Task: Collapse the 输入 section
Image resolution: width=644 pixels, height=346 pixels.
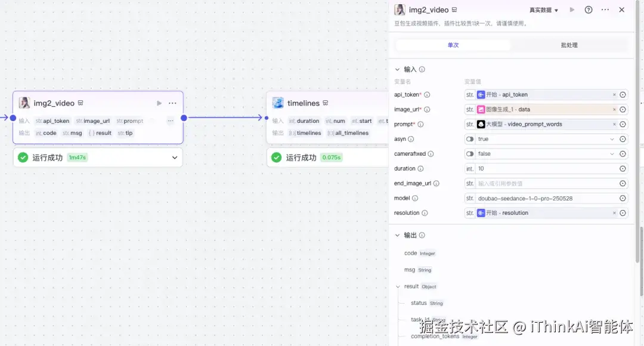Action: pos(397,69)
